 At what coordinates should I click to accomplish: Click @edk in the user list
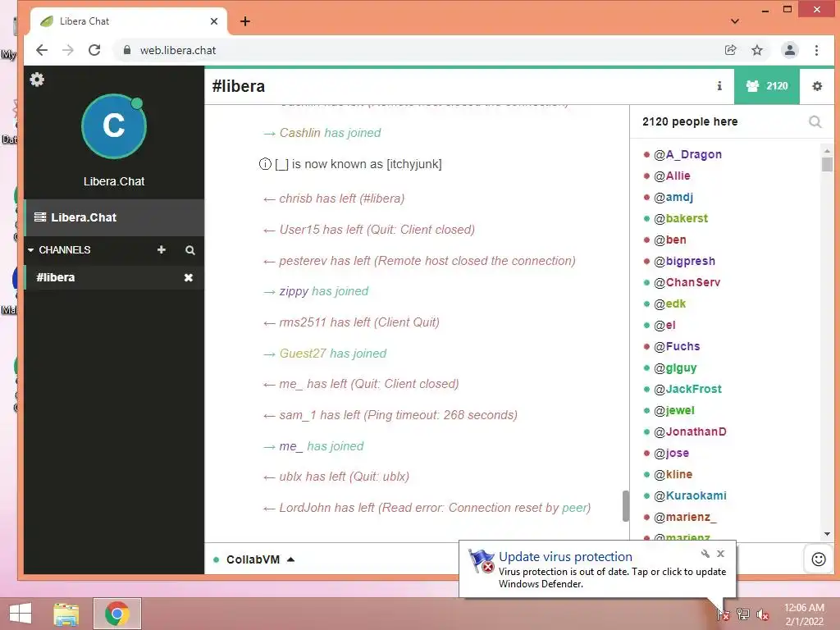click(669, 304)
